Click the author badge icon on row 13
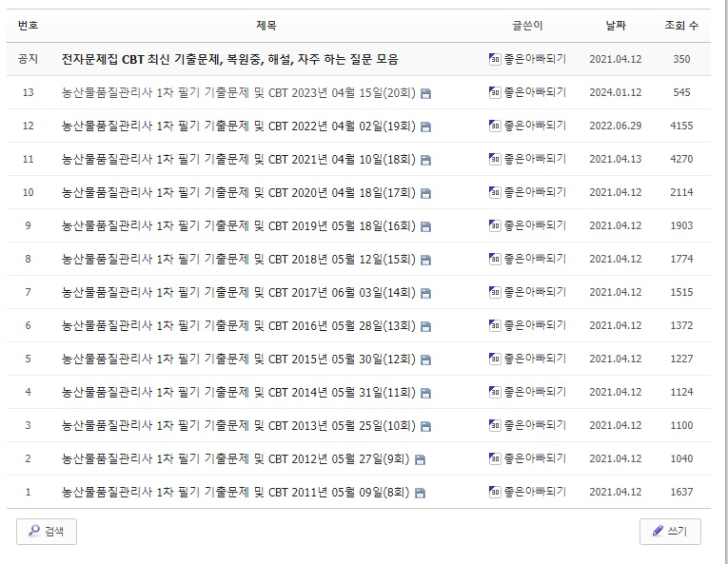Screen dimensions: 728x564 tap(495, 92)
